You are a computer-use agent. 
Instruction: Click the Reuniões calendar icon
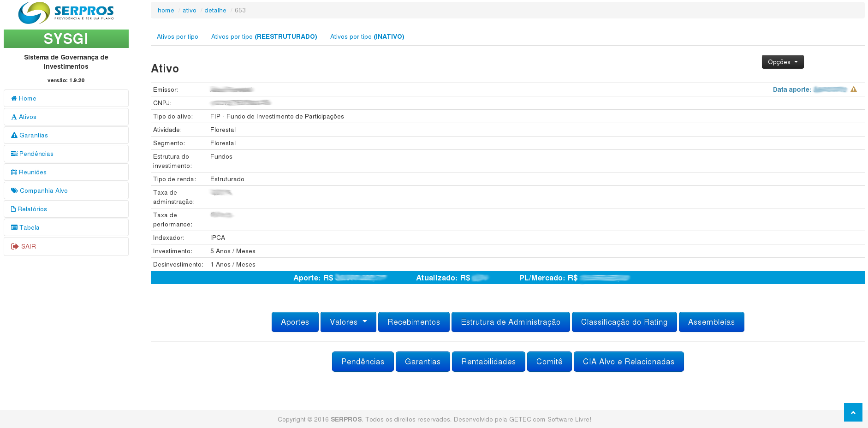tap(14, 172)
